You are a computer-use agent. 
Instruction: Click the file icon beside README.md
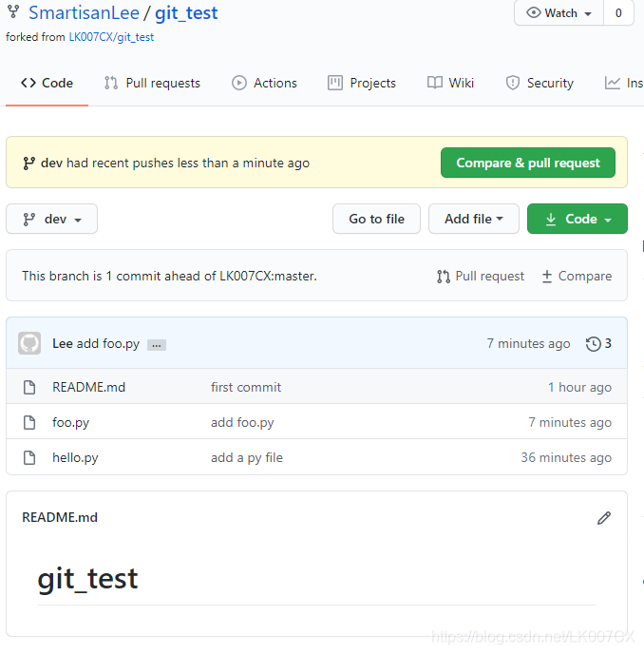point(29,387)
